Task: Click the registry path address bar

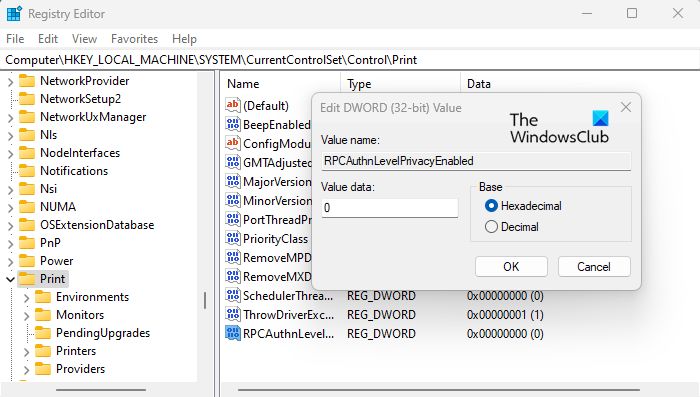Action: [350, 60]
